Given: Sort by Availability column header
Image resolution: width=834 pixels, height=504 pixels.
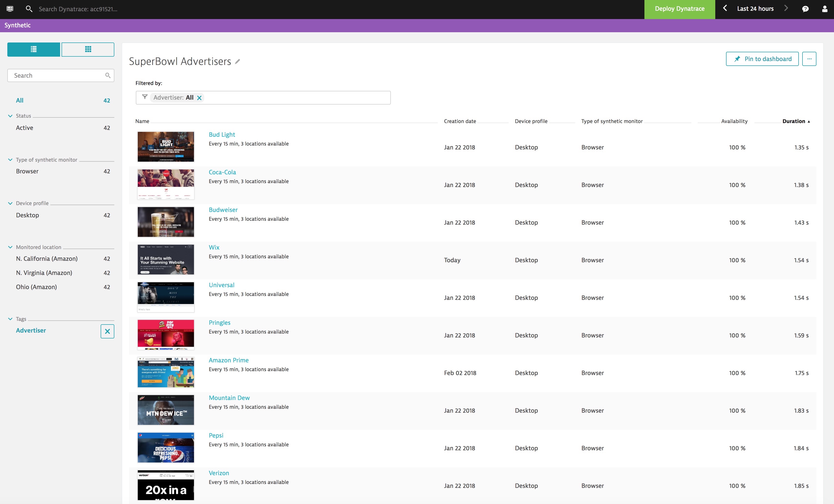Looking at the screenshot, I should [x=734, y=121].
